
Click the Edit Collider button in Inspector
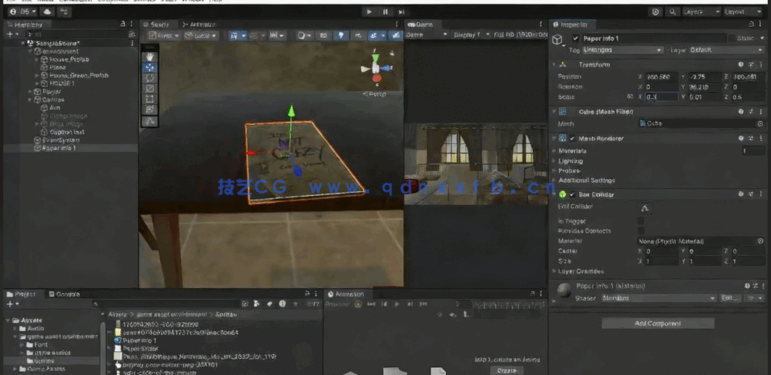(x=645, y=208)
